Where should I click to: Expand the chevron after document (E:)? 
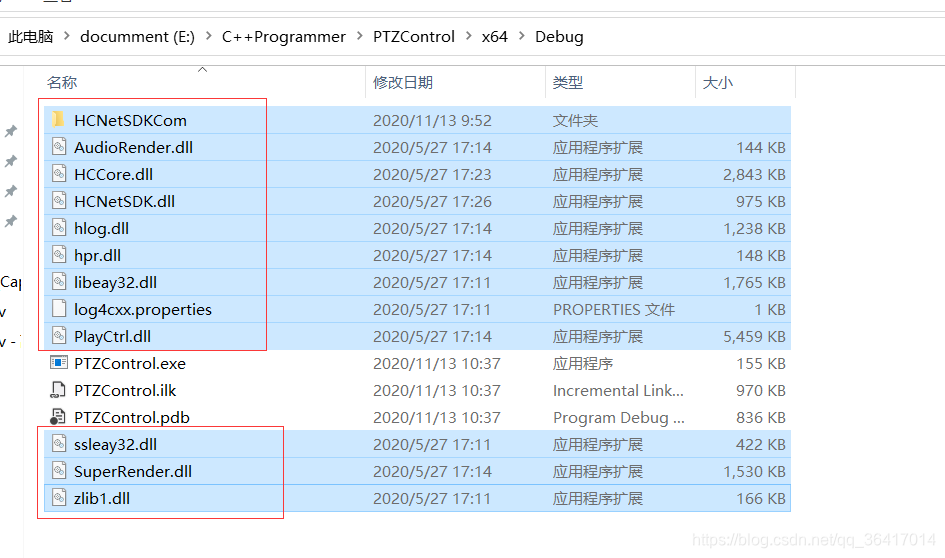[209, 36]
